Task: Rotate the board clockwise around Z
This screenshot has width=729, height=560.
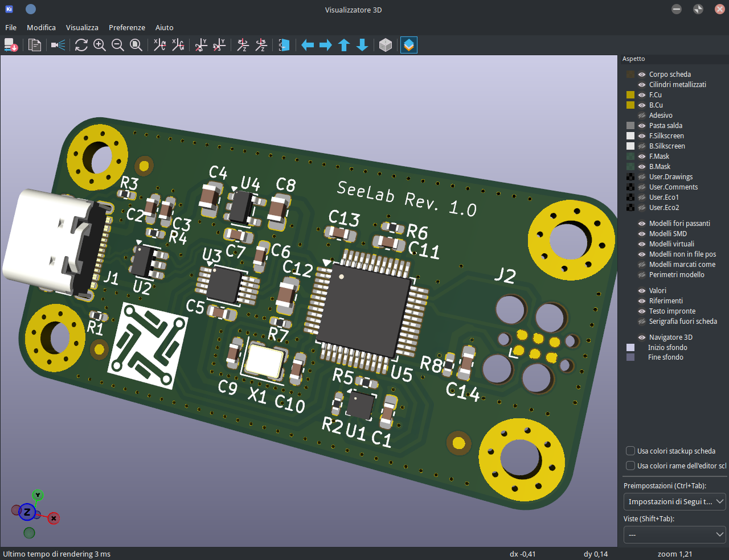Action: click(243, 45)
